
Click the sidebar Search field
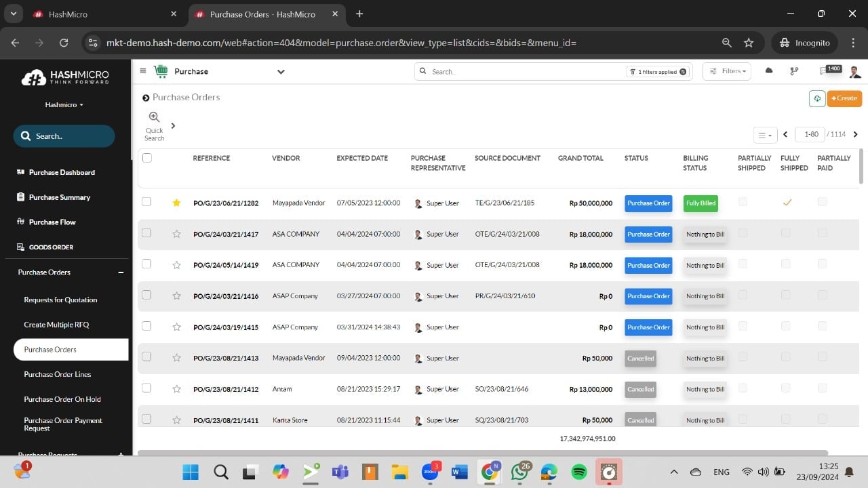(x=64, y=136)
